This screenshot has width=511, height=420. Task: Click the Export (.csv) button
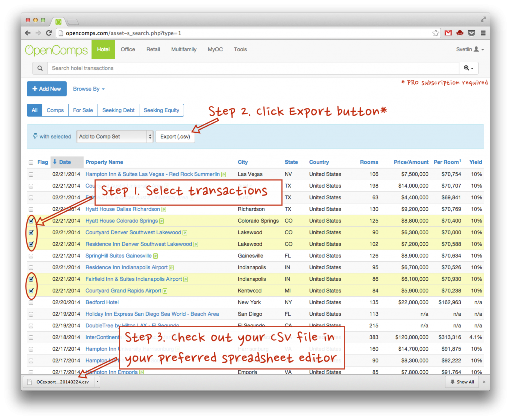(x=175, y=137)
